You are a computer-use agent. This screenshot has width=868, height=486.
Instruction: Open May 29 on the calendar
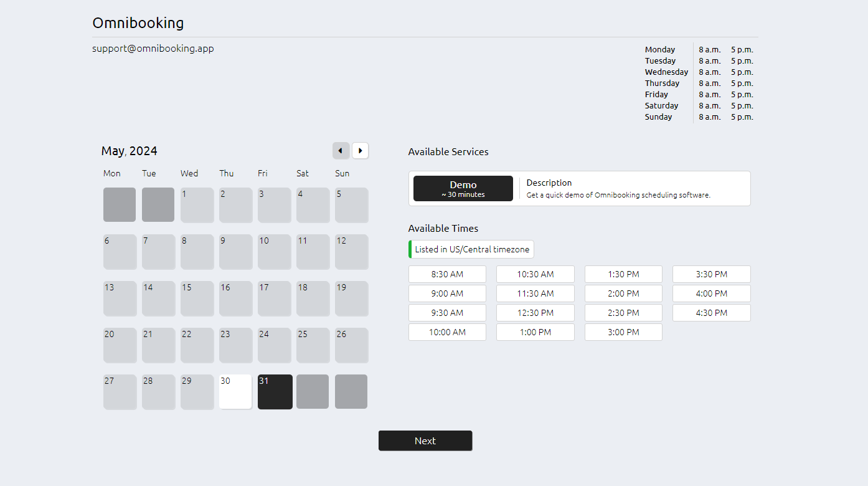[197, 392]
